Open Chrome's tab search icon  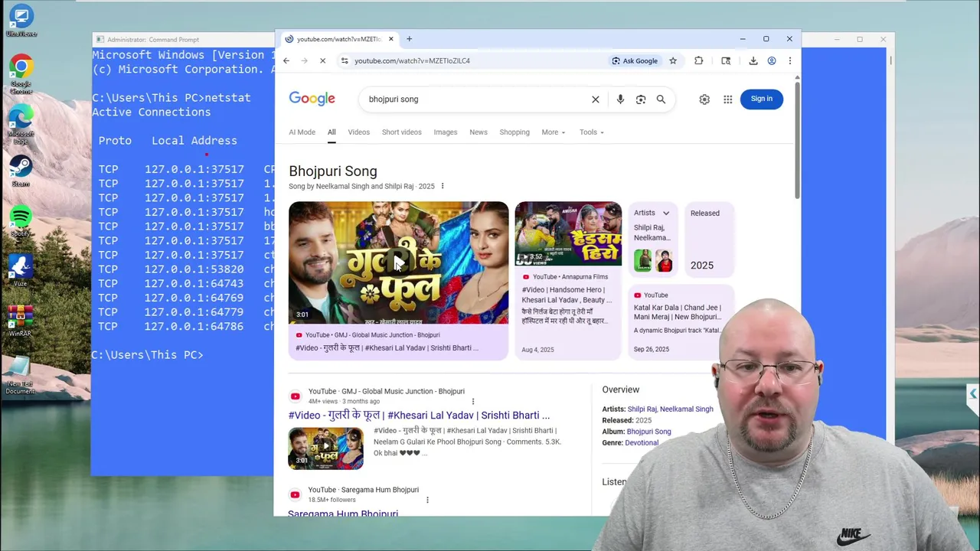(x=726, y=60)
